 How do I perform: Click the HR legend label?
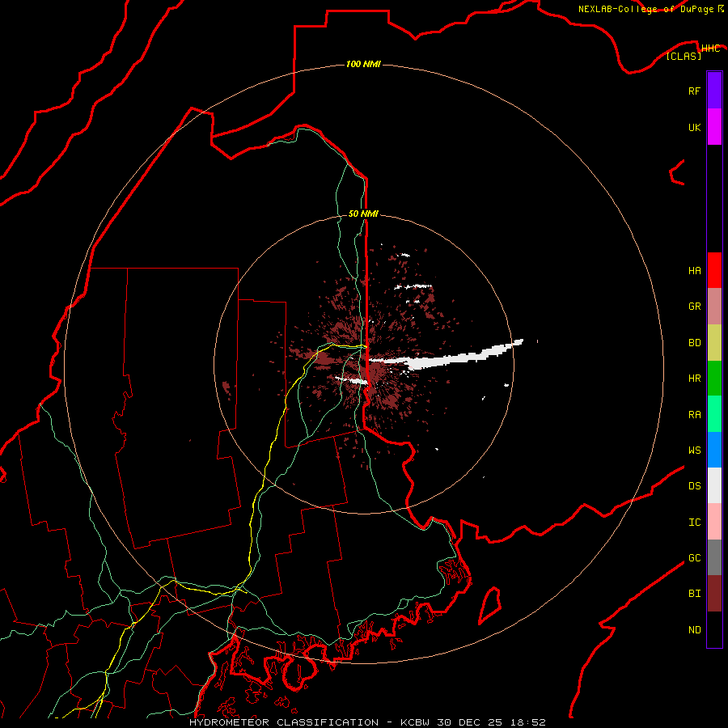(x=694, y=379)
